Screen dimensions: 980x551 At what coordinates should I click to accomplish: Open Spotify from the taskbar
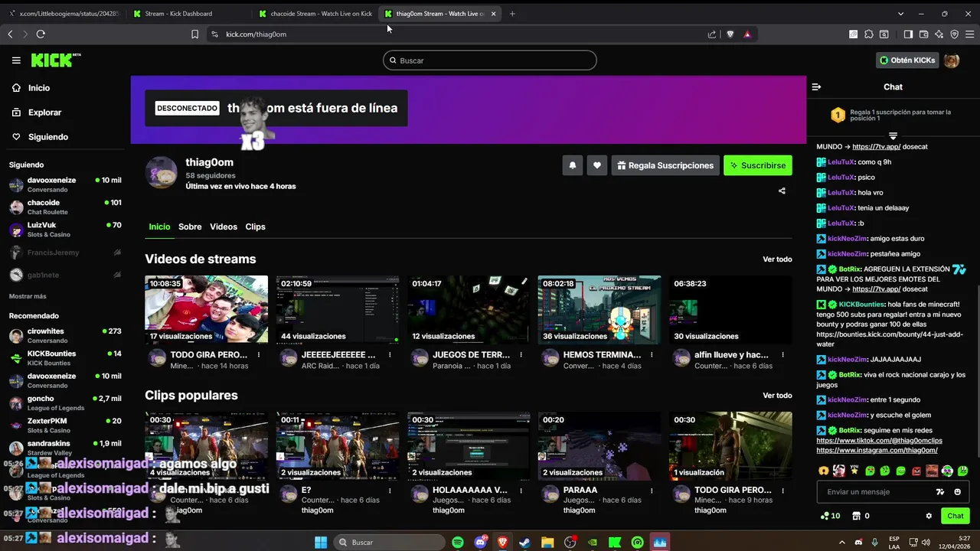(x=458, y=542)
